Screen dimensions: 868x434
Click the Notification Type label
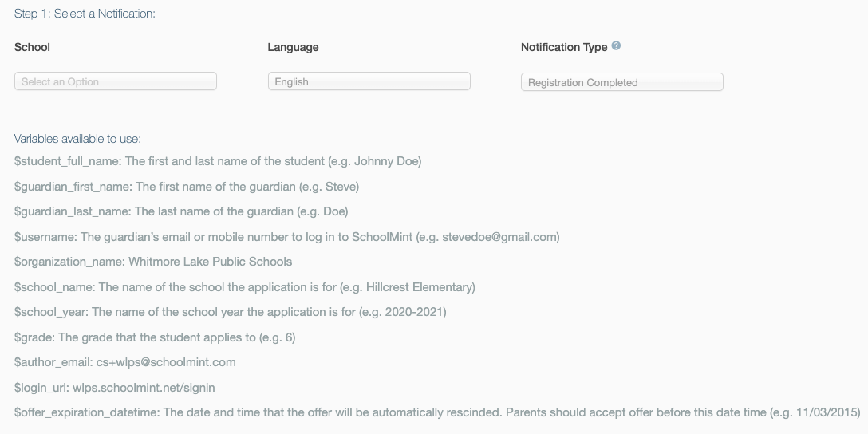click(x=564, y=47)
